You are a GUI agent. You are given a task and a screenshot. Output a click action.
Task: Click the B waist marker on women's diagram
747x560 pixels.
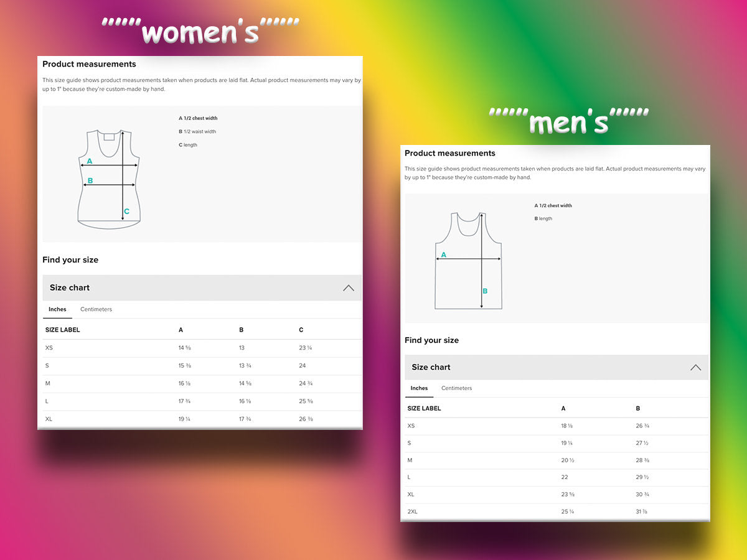pyautogui.click(x=90, y=181)
